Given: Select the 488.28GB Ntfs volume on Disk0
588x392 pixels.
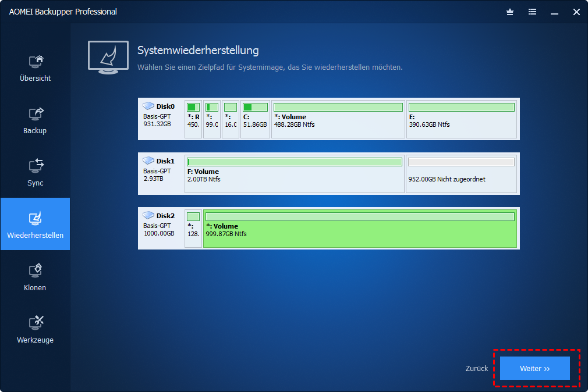Looking at the screenshot, I should coord(338,119).
